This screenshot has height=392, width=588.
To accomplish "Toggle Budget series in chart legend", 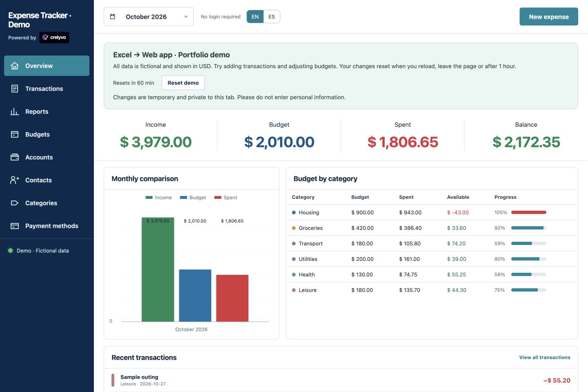I will (x=193, y=198).
